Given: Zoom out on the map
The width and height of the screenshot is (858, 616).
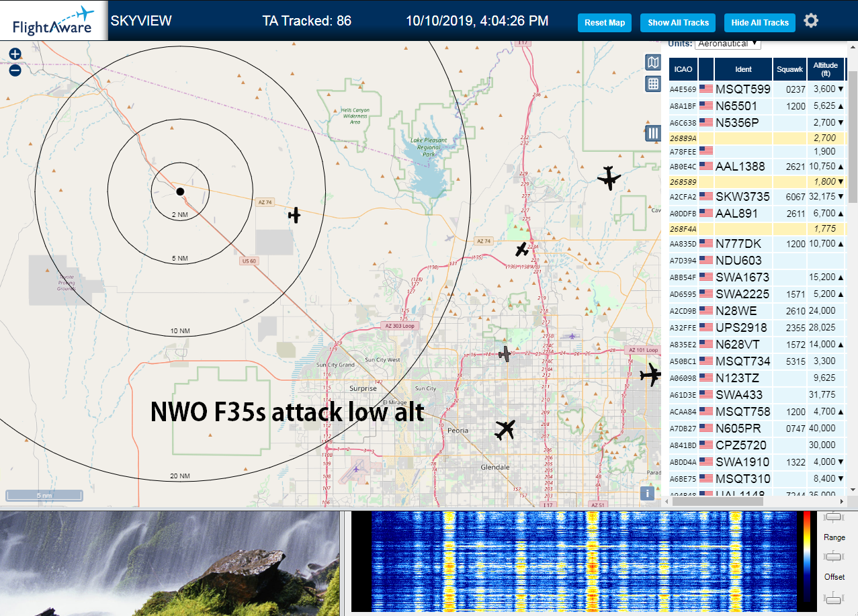Looking at the screenshot, I should coord(15,70).
